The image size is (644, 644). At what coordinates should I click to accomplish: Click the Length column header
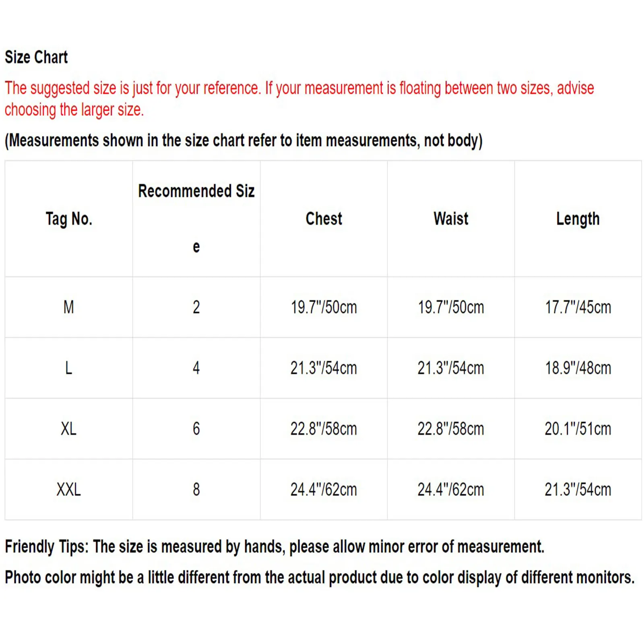click(578, 219)
